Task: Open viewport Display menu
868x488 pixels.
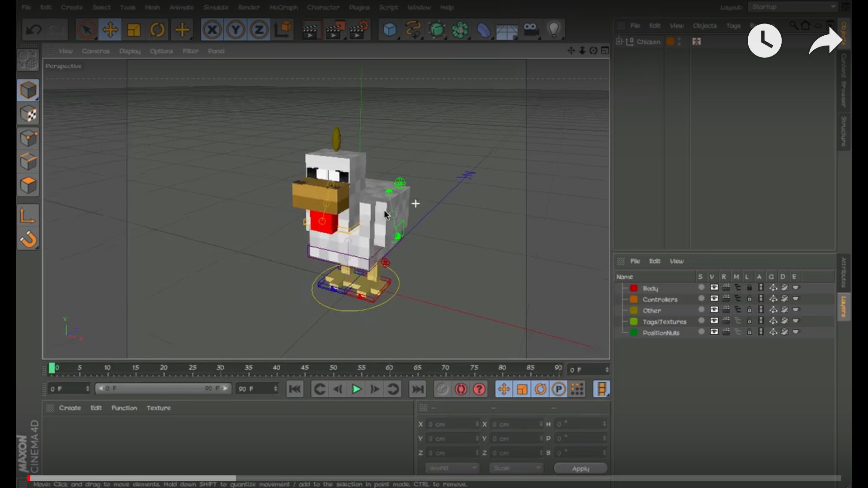Action: click(x=130, y=51)
